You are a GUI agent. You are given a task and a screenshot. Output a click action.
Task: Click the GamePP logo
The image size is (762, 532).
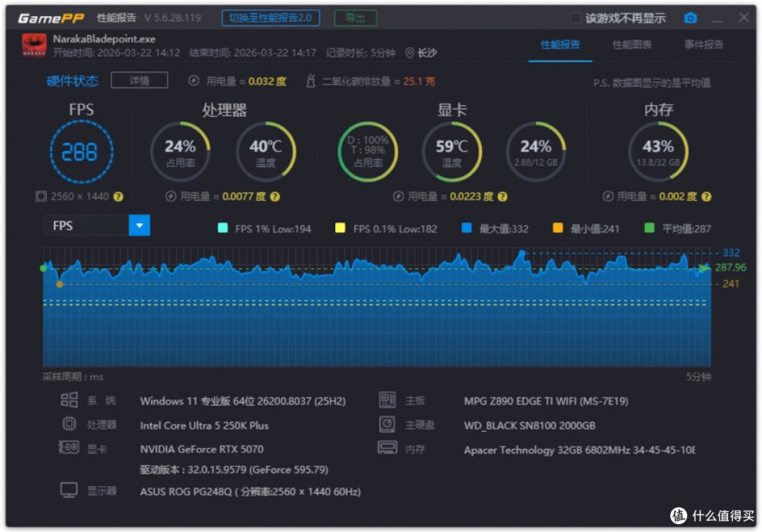(51, 18)
